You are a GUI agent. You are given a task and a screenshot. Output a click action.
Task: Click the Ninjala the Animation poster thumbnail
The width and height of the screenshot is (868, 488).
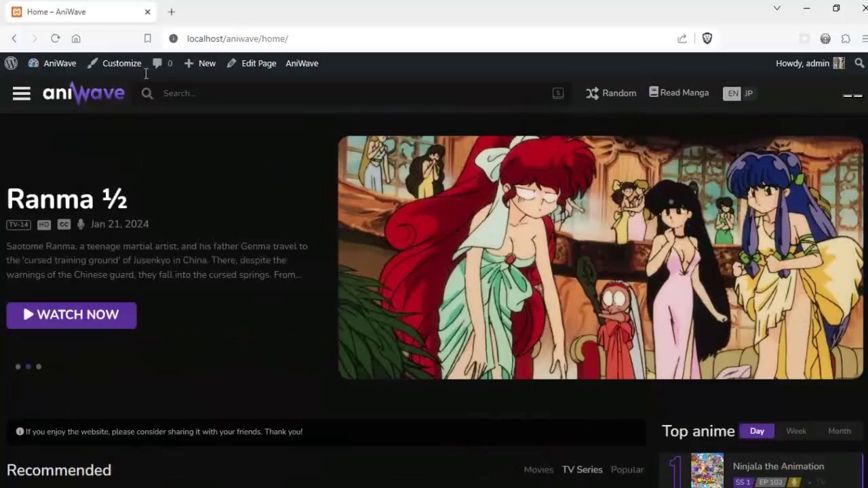[x=707, y=471]
